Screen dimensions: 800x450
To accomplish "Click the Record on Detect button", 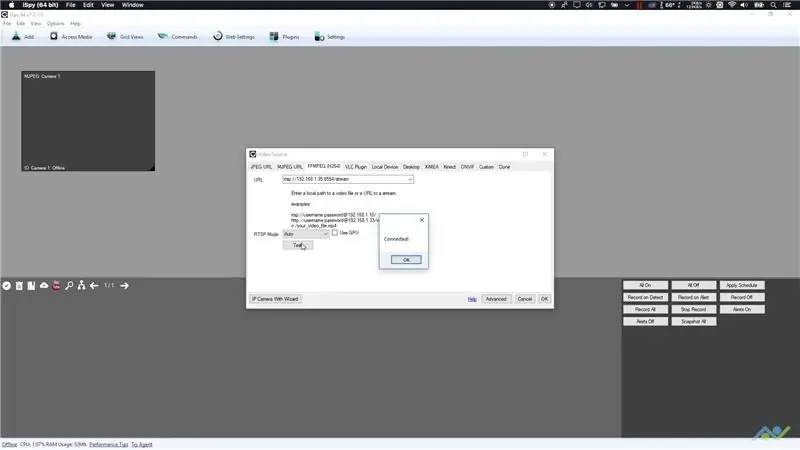I will [645, 297].
